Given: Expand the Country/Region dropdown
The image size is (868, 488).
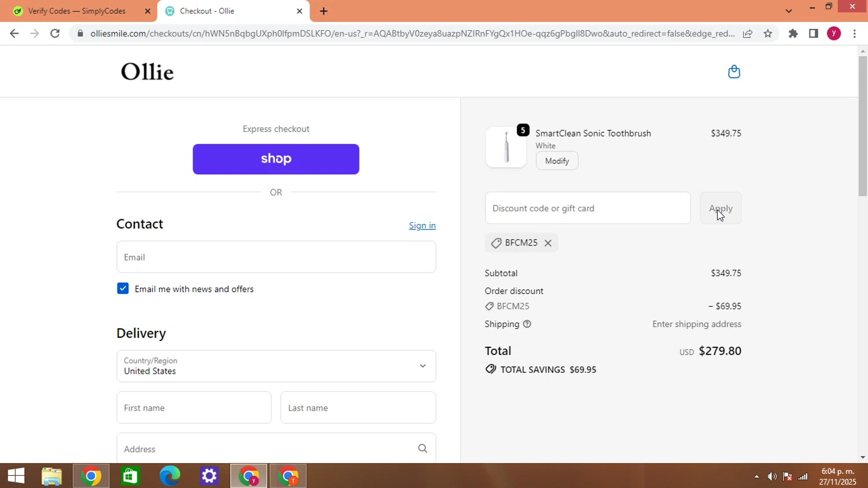Looking at the screenshot, I should tap(276, 366).
